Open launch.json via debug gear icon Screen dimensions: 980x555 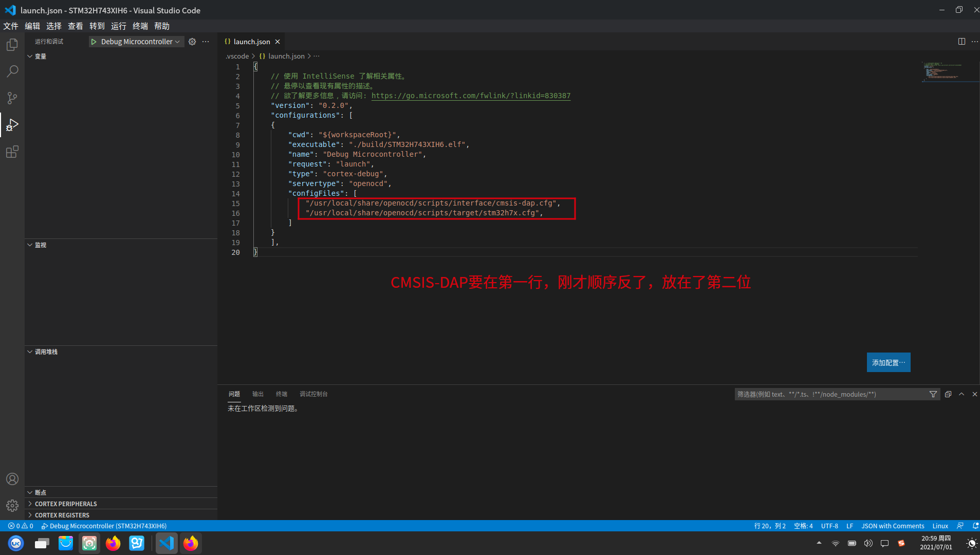point(192,42)
